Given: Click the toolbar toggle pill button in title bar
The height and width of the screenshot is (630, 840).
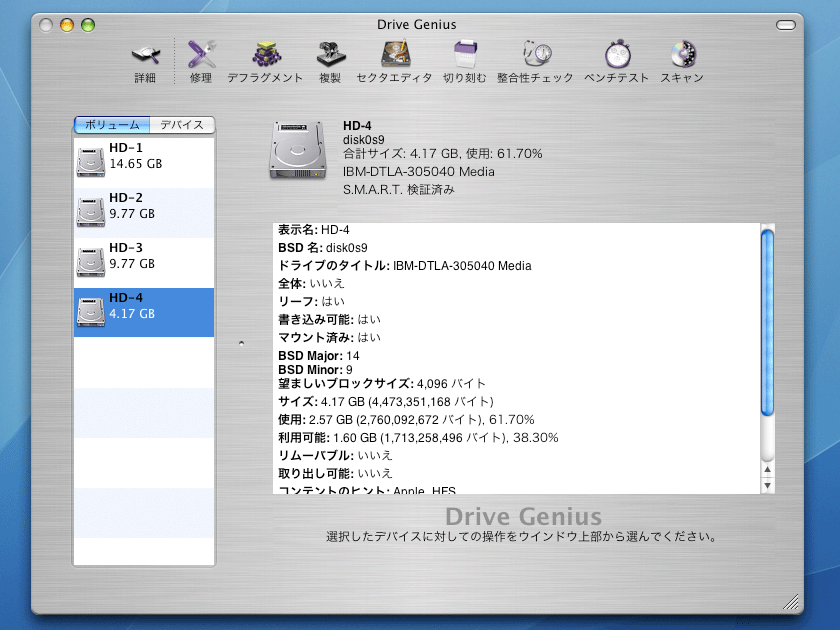Looking at the screenshot, I should coord(785,25).
